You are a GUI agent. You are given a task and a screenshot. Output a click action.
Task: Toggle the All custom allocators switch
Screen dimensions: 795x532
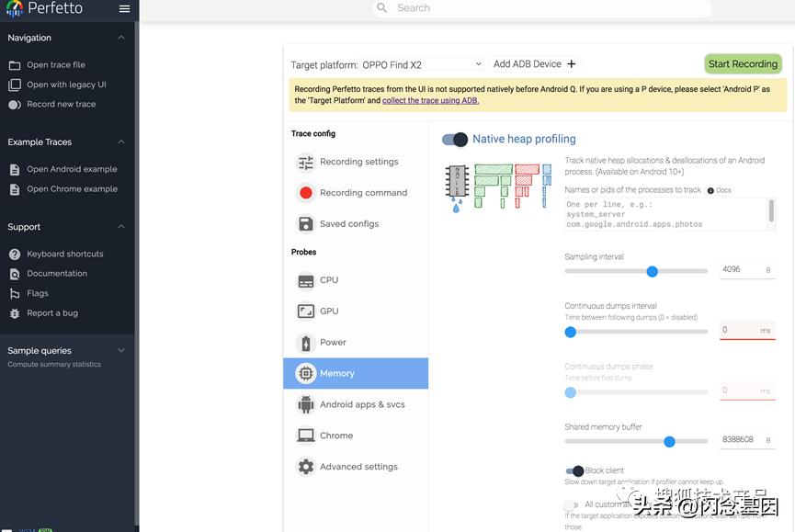[572, 505]
